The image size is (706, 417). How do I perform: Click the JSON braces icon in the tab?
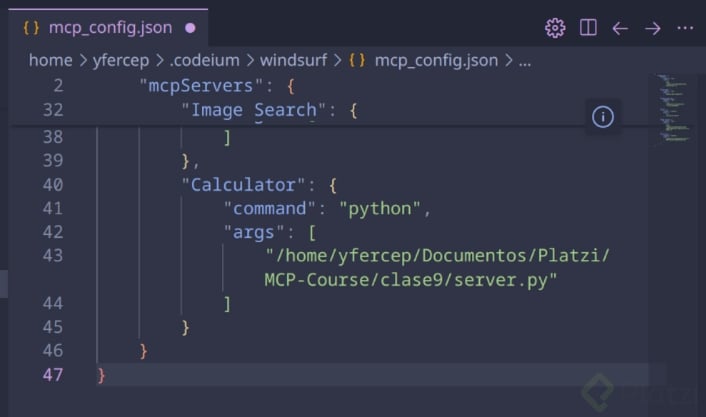pos(30,28)
